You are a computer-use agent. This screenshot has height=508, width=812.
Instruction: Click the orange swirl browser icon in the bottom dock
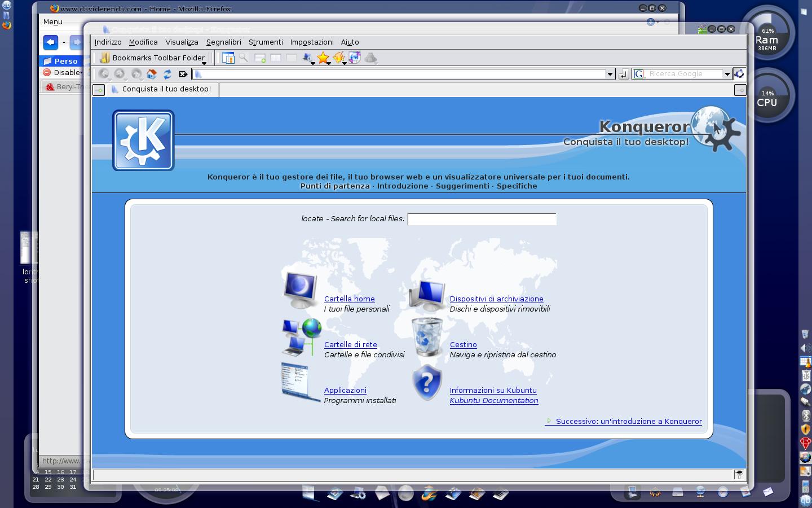coord(429,494)
